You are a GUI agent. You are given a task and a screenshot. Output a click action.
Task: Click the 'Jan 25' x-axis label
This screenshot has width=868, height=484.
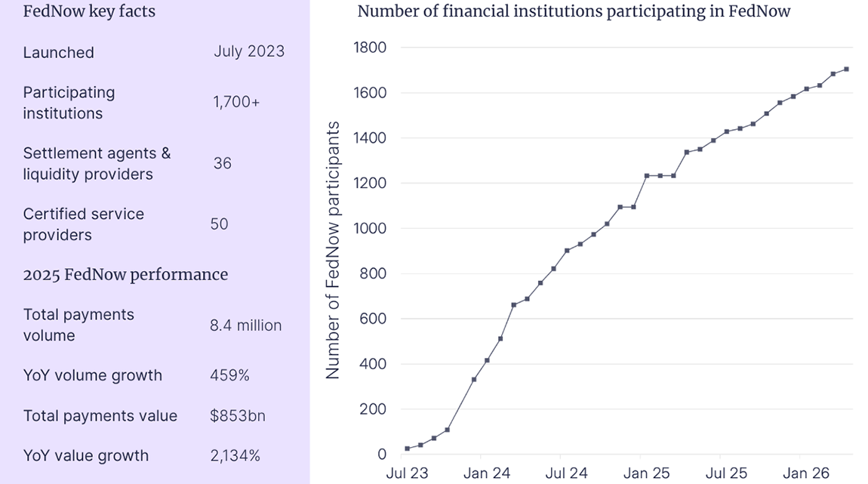click(x=647, y=473)
